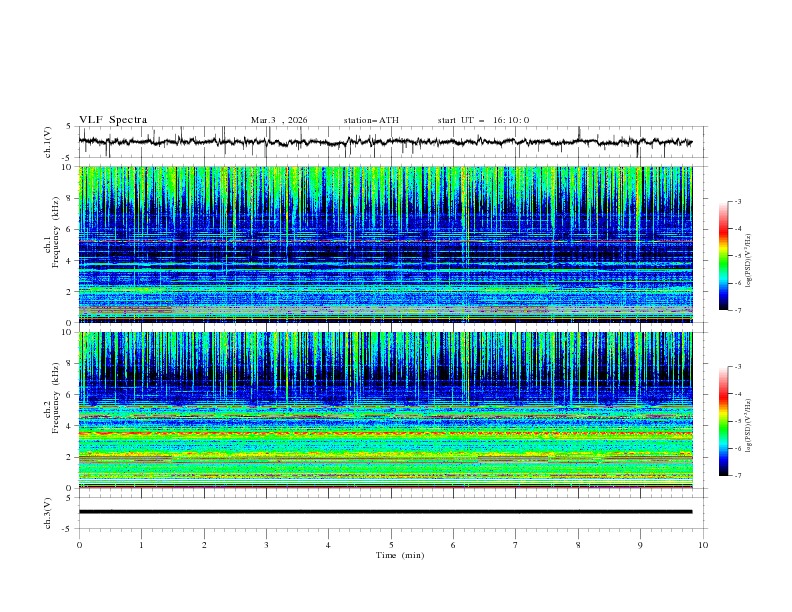This screenshot has height=612, width=792.
Task: Click the time axis tick label "5"
Action: 391,545
